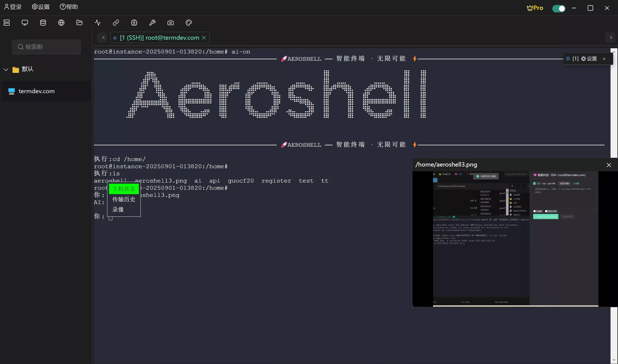Click the camera screenshot icon
The height and width of the screenshot is (364, 618).
tap(171, 23)
